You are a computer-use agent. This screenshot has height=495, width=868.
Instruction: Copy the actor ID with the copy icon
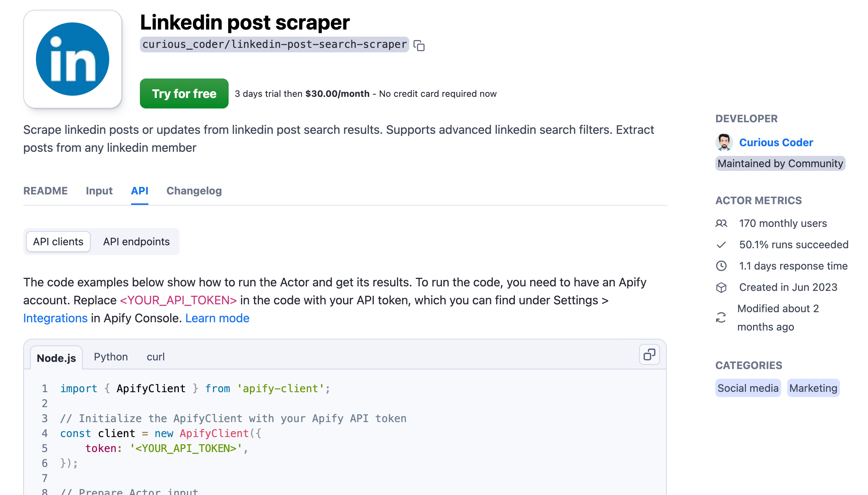click(420, 45)
